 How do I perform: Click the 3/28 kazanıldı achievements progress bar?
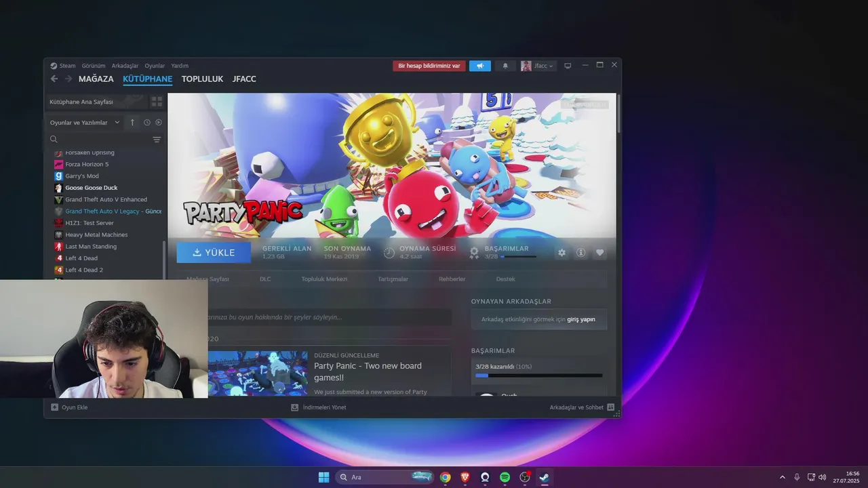click(539, 375)
